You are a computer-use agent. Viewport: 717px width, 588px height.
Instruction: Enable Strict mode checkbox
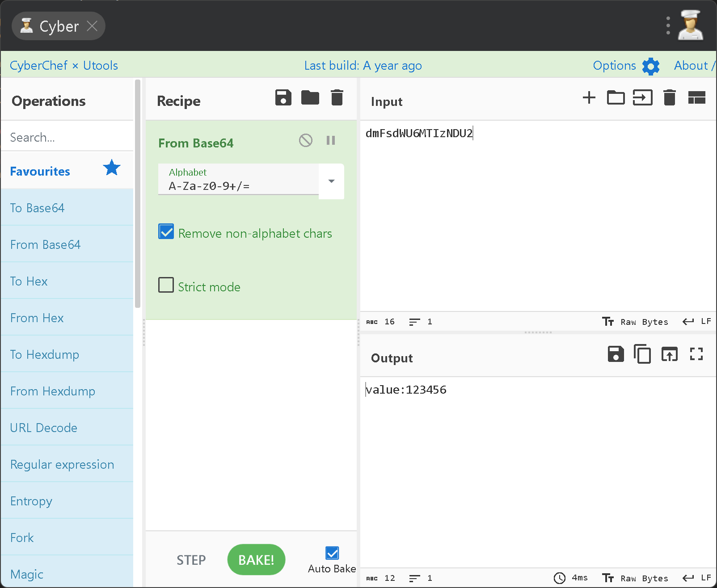[166, 285]
